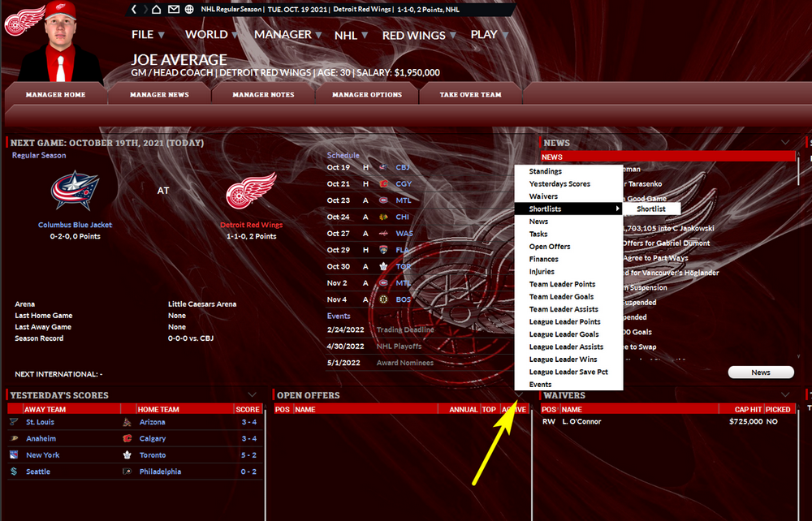Click the forward navigation arrow
This screenshot has height=521, width=812.
click(x=145, y=10)
